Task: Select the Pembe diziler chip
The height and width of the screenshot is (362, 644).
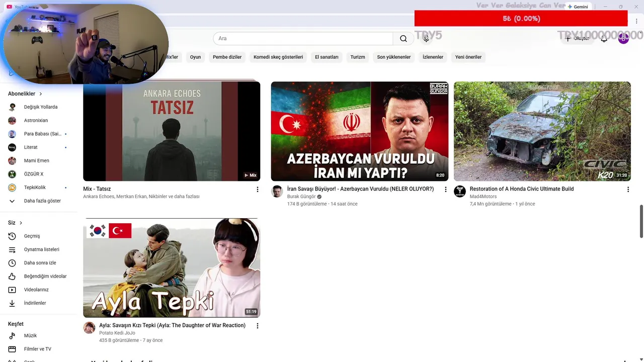Action: 227,57
